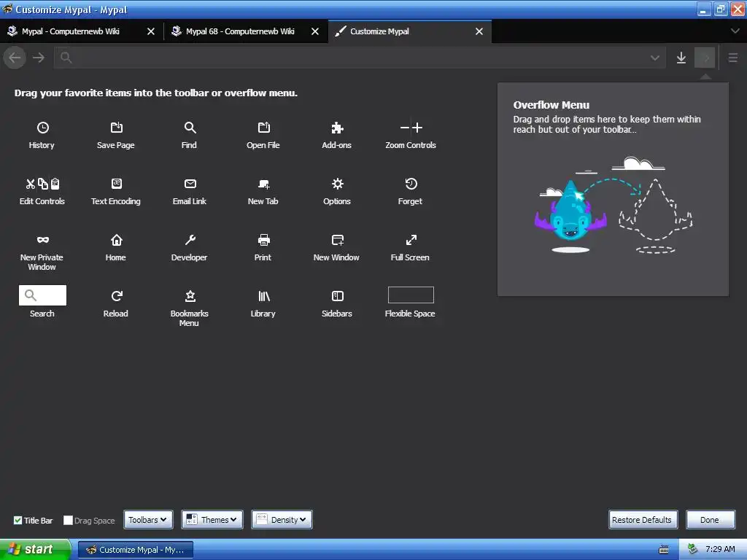Select the Library books icon
The image size is (747, 560).
263,296
